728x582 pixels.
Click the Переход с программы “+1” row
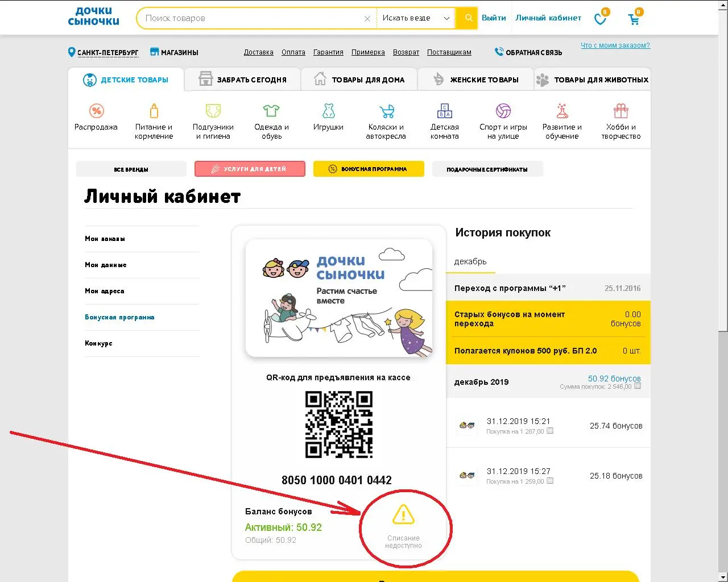click(548, 288)
